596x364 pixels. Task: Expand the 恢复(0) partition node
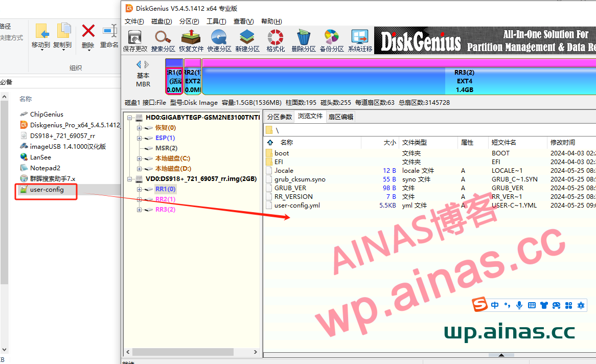[139, 128]
